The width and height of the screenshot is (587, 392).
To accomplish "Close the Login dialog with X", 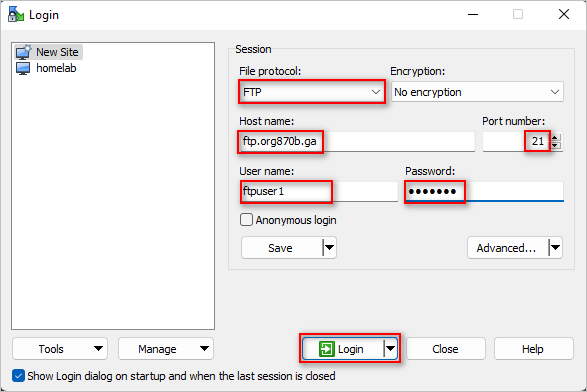I will click(564, 15).
